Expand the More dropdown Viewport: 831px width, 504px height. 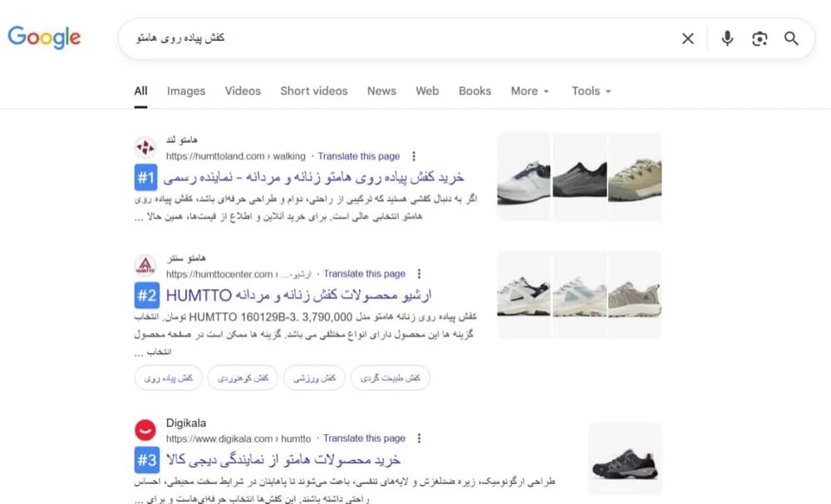[x=530, y=91]
